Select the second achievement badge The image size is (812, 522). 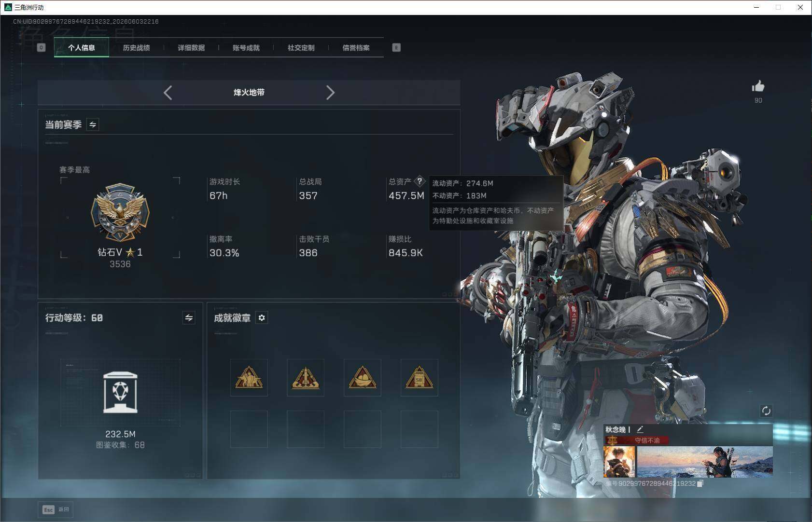[x=306, y=377]
